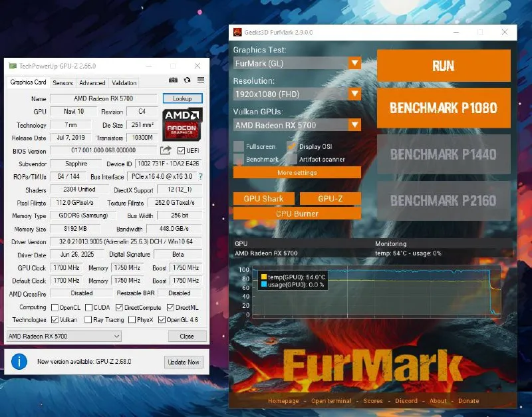This screenshot has height=417, width=532.
Task: Click the AMD Radeon Graphics logo
Action: coord(183,124)
